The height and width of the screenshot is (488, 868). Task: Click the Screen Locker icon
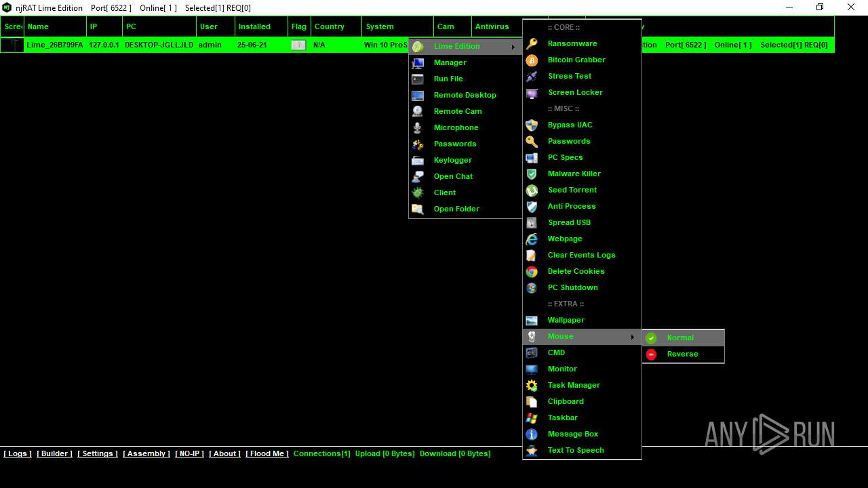click(532, 92)
